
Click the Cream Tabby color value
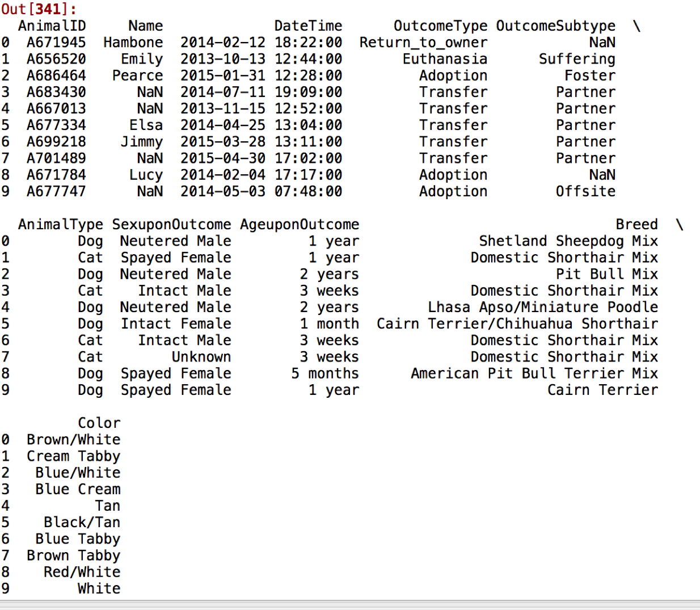[73, 456]
